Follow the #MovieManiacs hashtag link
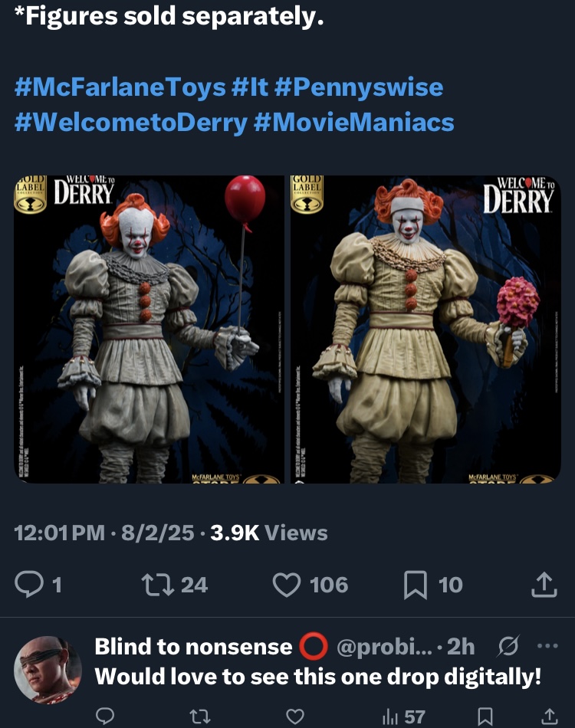 [x=354, y=123]
